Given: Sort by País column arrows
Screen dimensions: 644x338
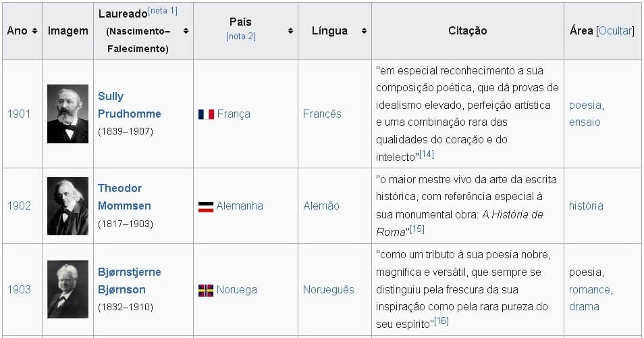Looking at the screenshot, I should point(290,31).
